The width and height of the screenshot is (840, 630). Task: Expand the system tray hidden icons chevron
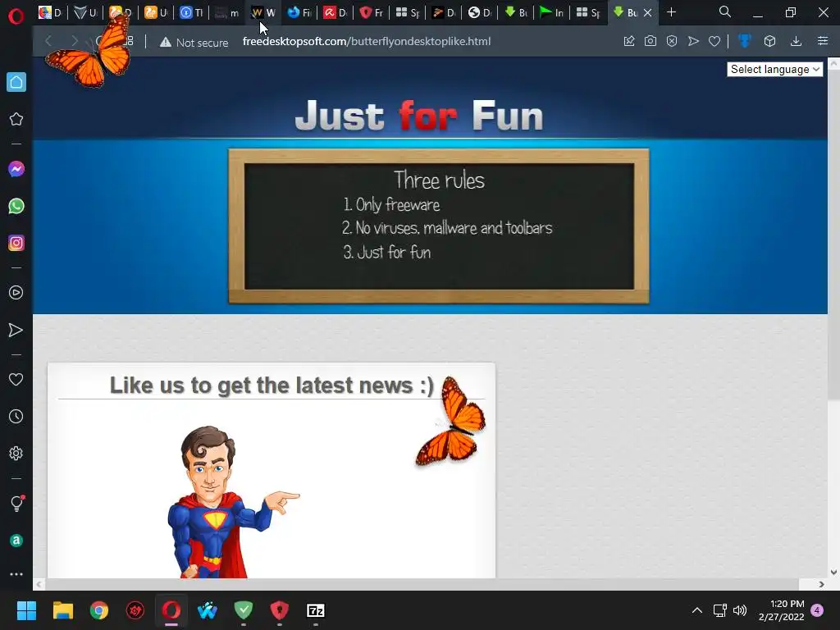click(x=697, y=610)
